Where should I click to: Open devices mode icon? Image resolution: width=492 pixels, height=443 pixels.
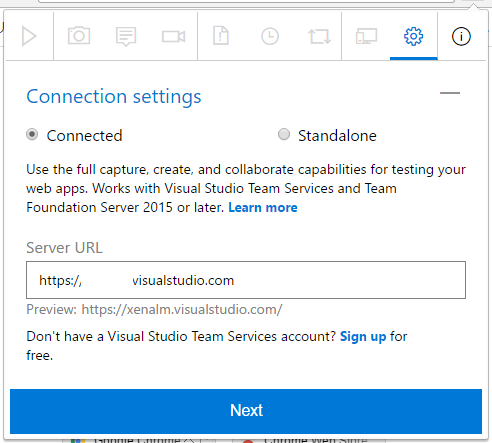coord(366,36)
